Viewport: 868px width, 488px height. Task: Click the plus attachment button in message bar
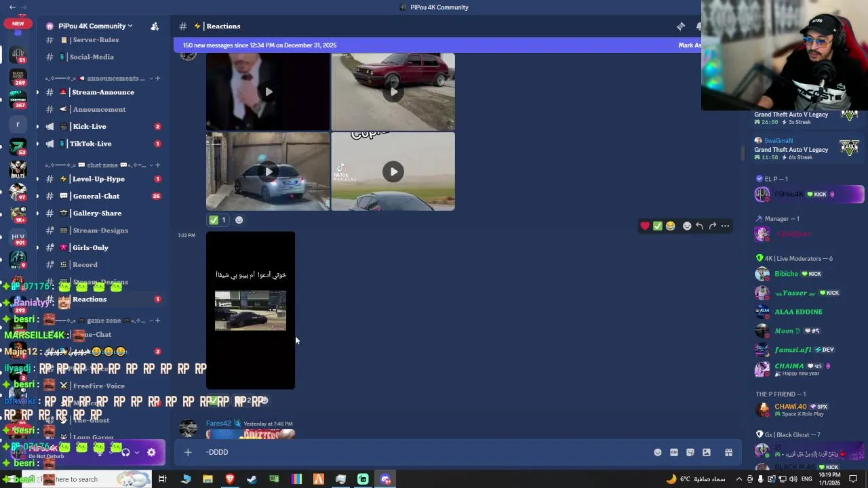188,452
